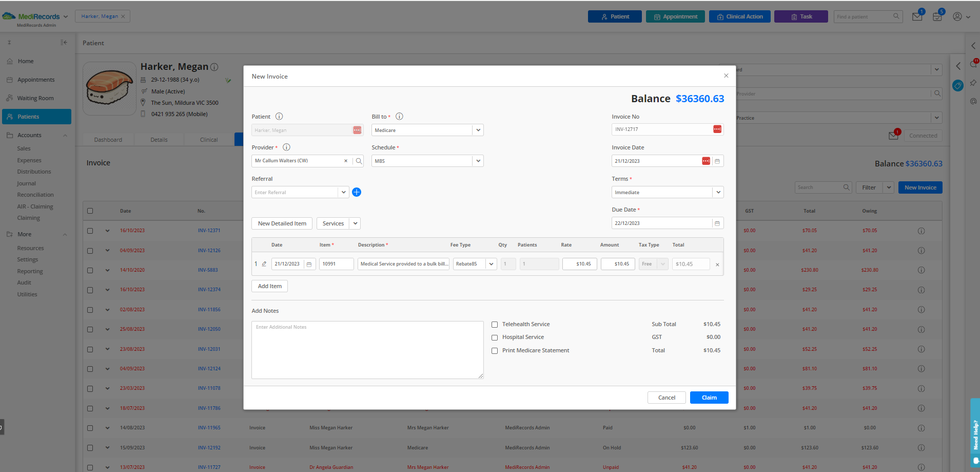Click the Connected mail icon with badge

(x=894, y=135)
